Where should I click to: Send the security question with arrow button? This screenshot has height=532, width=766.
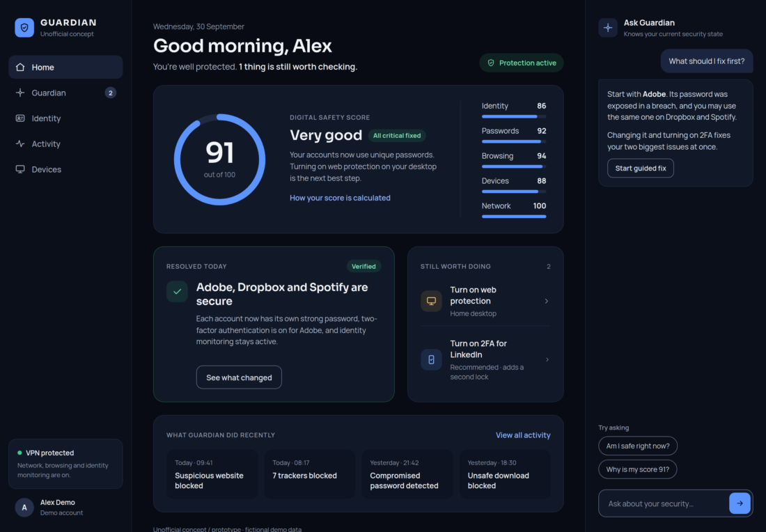[x=740, y=503]
